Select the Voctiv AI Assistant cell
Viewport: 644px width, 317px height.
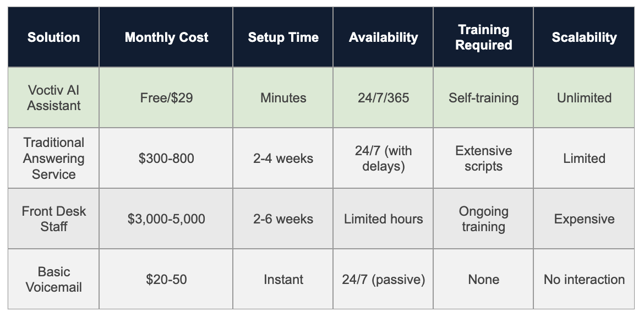click(54, 98)
